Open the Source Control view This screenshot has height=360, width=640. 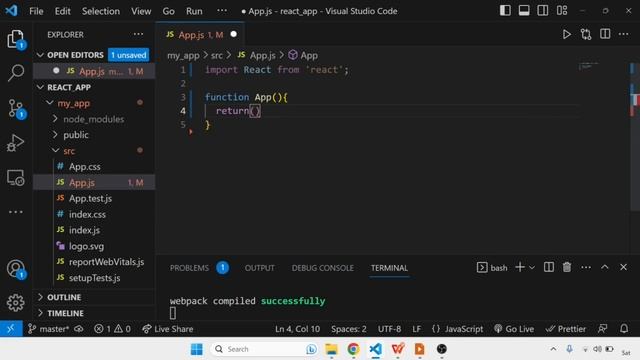(16, 109)
